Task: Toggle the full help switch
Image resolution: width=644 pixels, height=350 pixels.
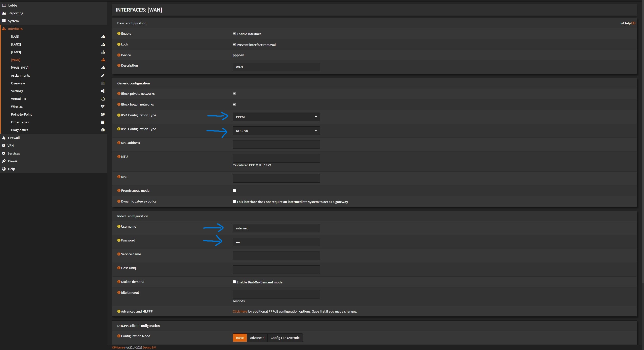Action: (x=633, y=23)
